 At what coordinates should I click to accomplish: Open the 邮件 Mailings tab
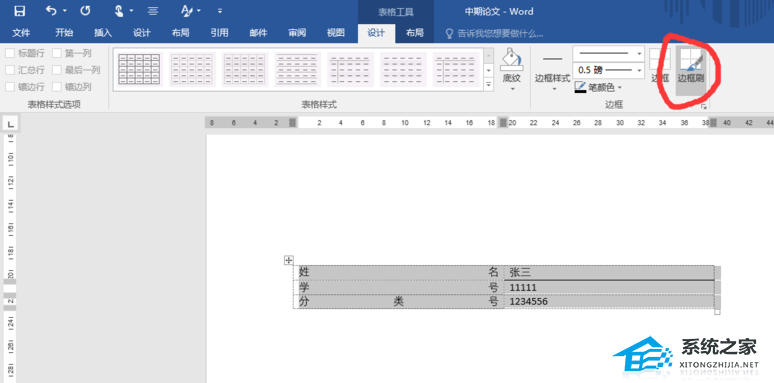[x=258, y=33]
